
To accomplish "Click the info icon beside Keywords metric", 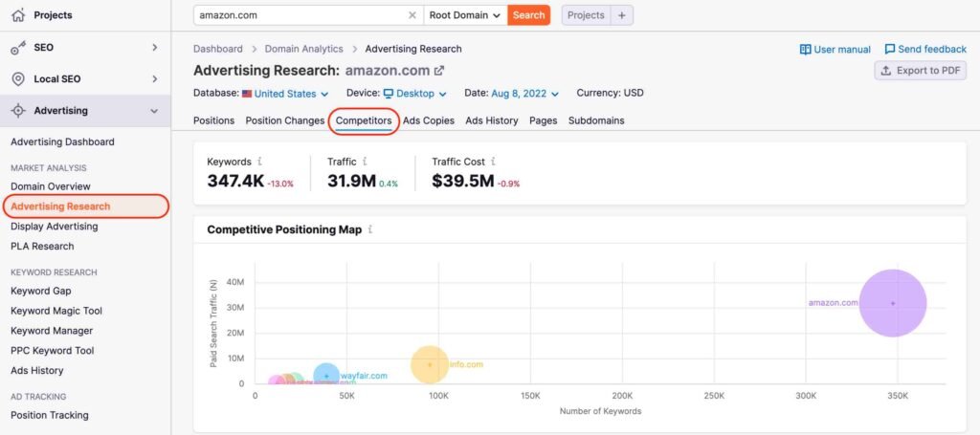I will pyautogui.click(x=260, y=163).
